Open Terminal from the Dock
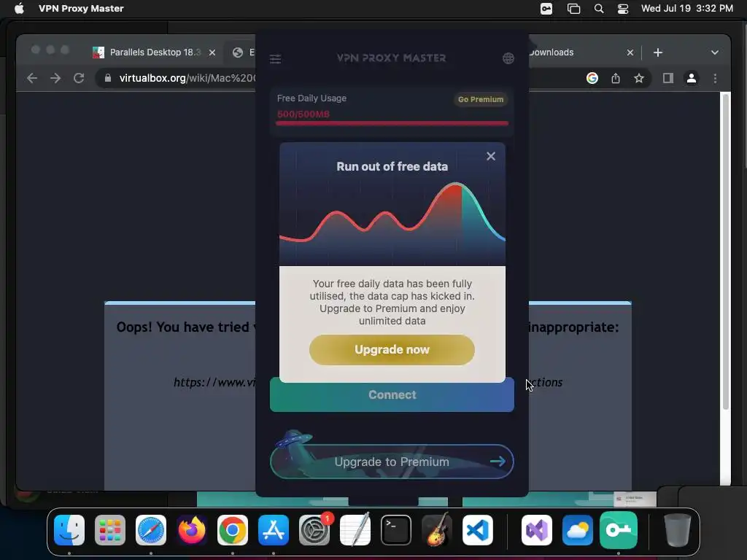This screenshot has height=560, width=747. [396, 530]
